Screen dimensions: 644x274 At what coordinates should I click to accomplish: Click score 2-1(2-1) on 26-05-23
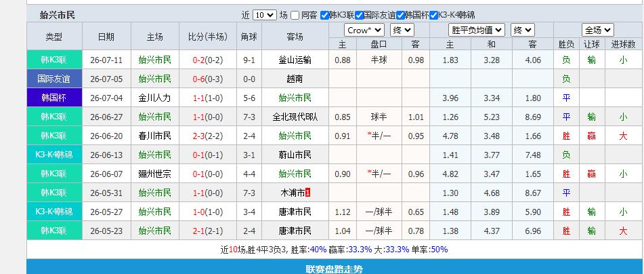[x=207, y=231]
